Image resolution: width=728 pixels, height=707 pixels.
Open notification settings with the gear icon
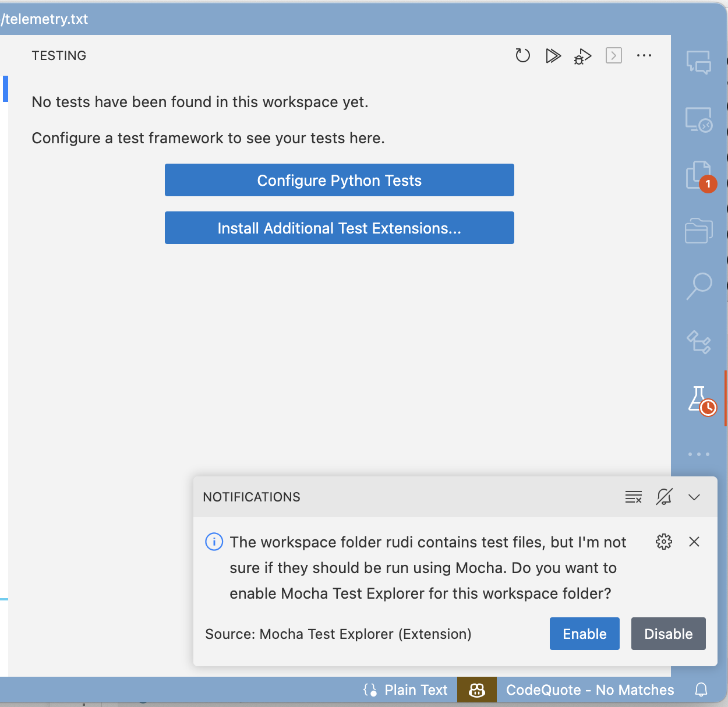coord(663,542)
